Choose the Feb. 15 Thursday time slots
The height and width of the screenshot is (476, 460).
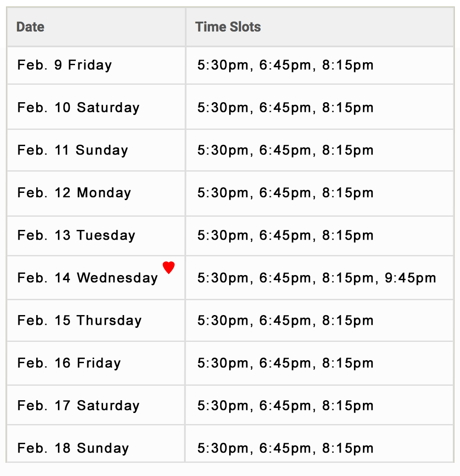(320, 321)
